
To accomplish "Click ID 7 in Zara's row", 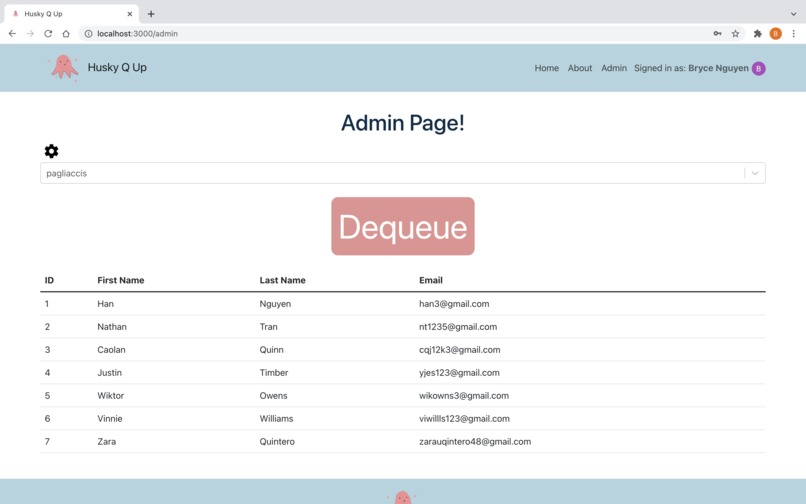I will (x=47, y=441).
